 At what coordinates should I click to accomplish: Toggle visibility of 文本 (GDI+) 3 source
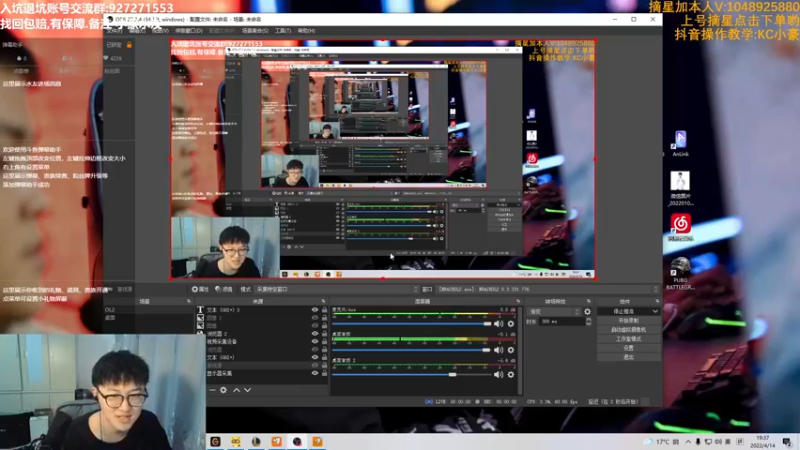[315, 310]
